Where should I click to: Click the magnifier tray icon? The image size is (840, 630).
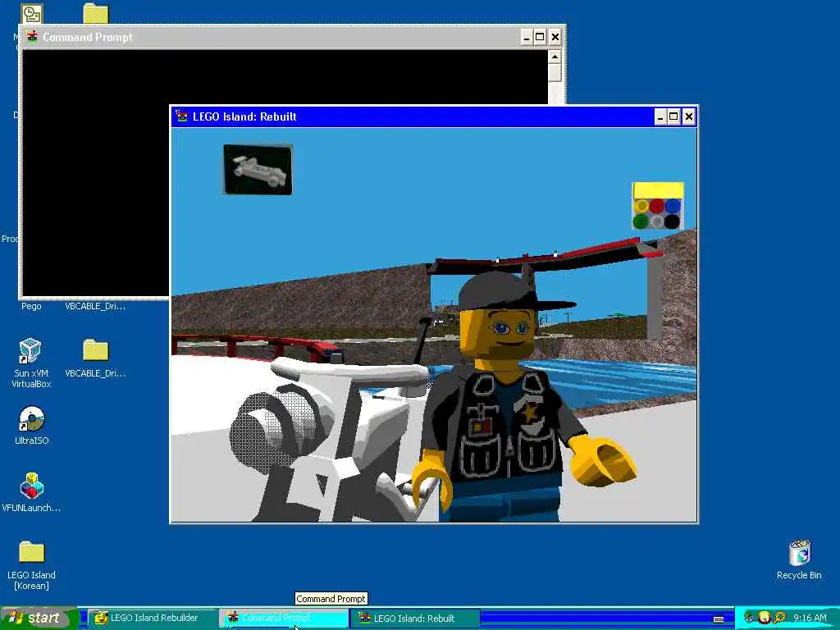click(x=779, y=618)
